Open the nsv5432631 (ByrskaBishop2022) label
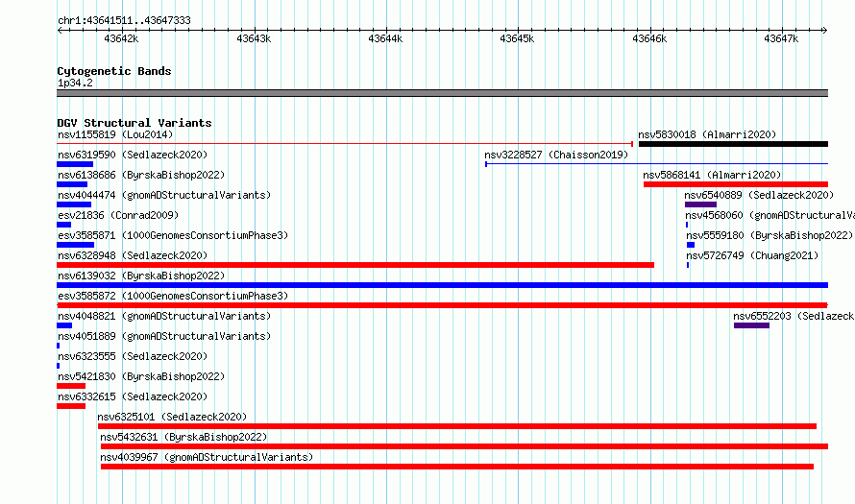Image resolution: width=855 pixels, height=504 pixels. point(183,437)
